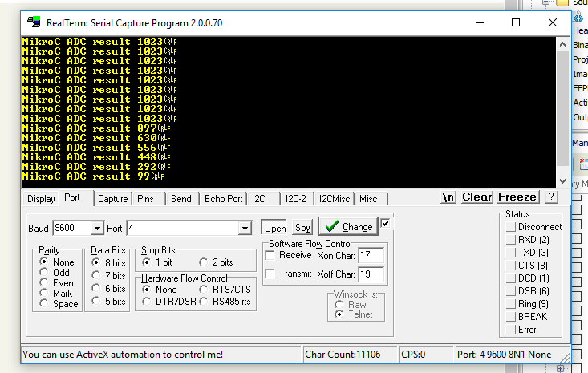Click the DCD (1) status indicator
588x373 pixels.
point(510,278)
